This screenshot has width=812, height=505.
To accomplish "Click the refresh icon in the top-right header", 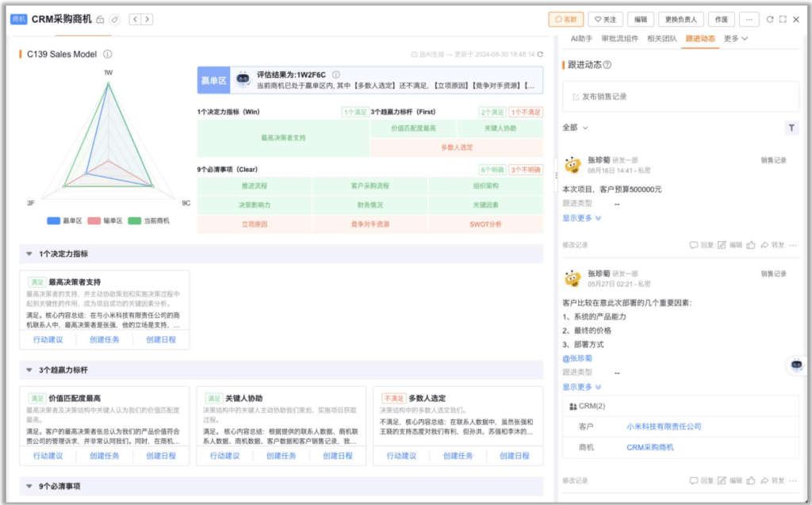I will click(769, 19).
